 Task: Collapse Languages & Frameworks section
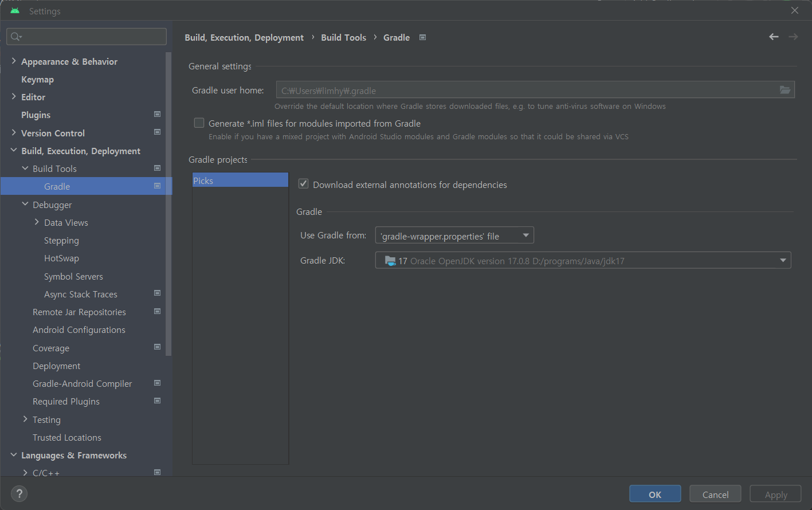tap(14, 455)
